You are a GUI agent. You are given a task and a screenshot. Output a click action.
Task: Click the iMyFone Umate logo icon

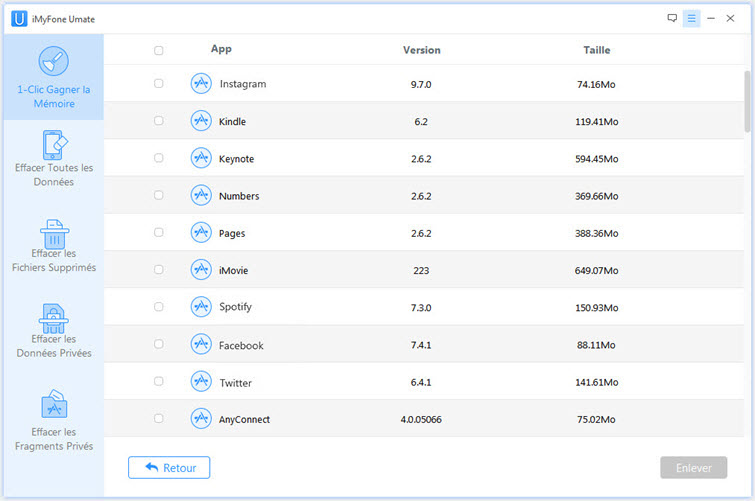tap(19, 19)
